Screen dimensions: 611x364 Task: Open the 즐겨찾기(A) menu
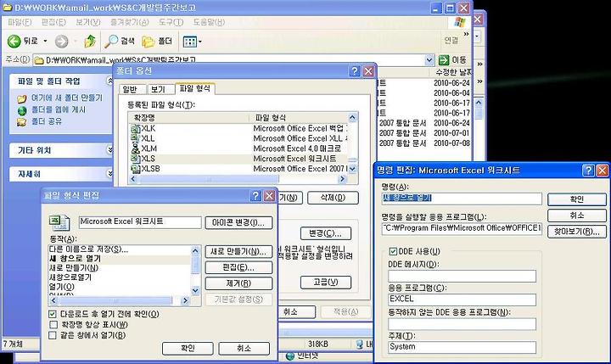click(129, 22)
